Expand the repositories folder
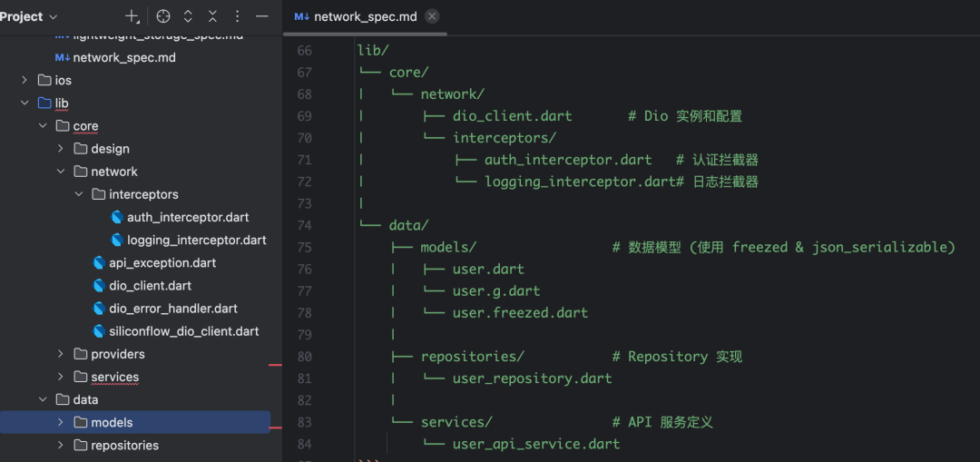Image resolution: width=980 pixels, height=462 pixels. coord(61,446)
